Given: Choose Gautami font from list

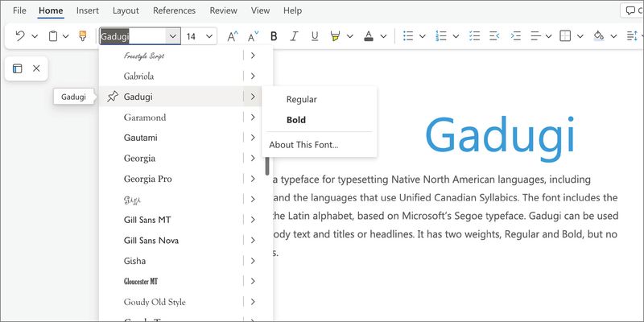Looking at the screenshot, I should (x=140, y=138).
